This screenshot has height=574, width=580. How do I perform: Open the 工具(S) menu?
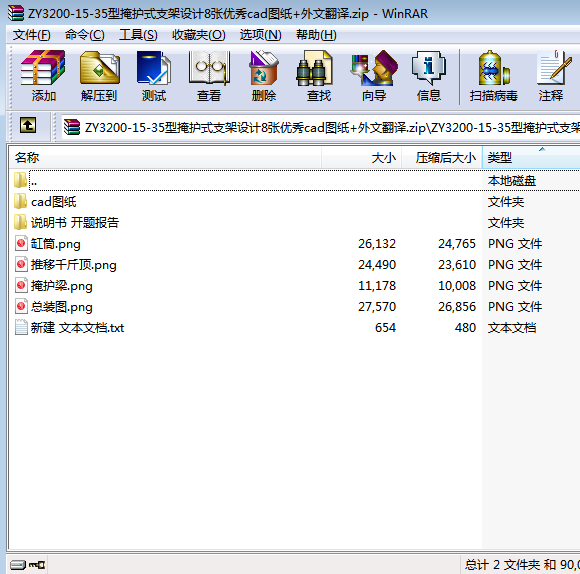pos(138,35)
